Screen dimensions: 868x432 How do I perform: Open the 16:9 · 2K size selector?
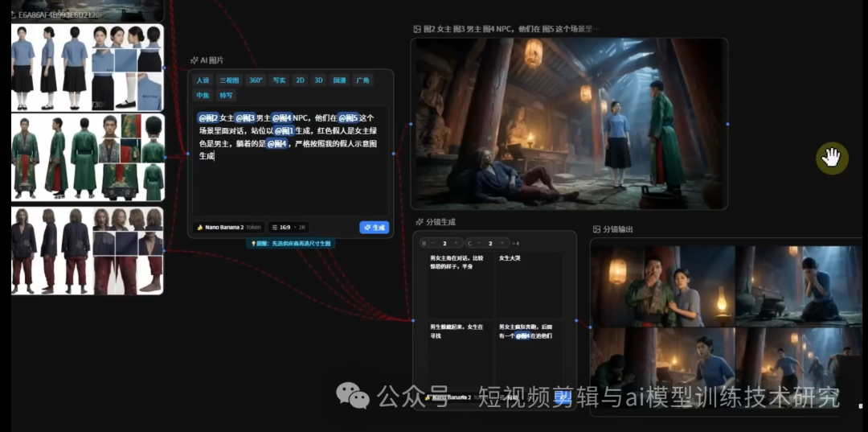[x=289, y=228]
